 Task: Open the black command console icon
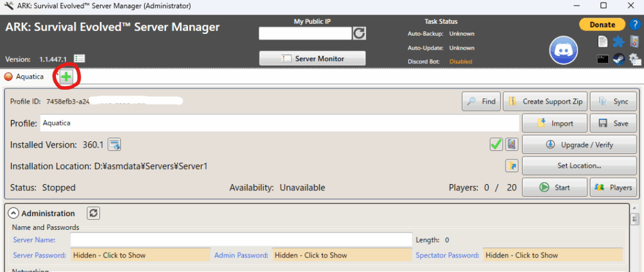(602, 59)
